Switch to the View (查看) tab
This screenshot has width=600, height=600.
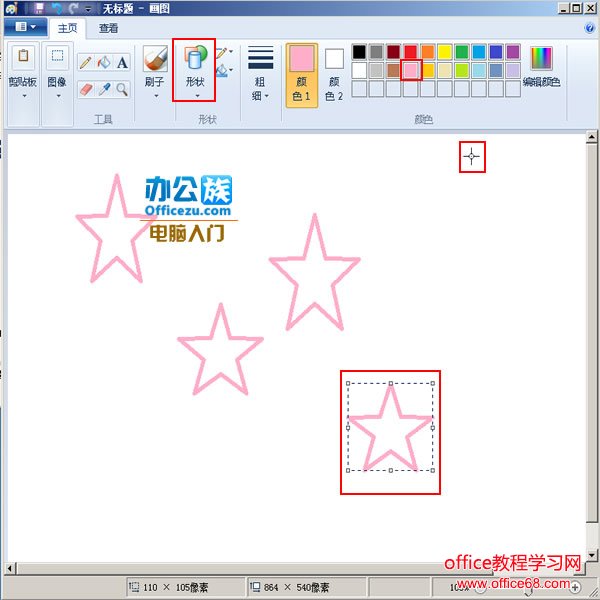coord(108,28)
